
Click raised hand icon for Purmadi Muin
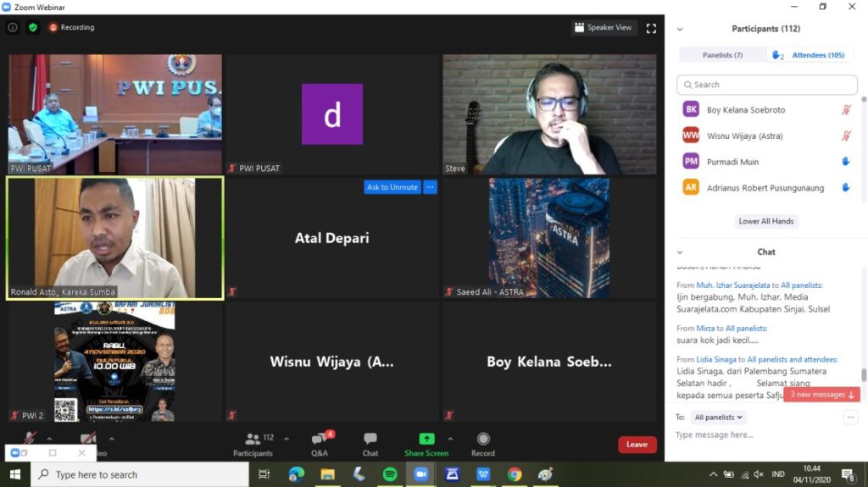[846, 162]
